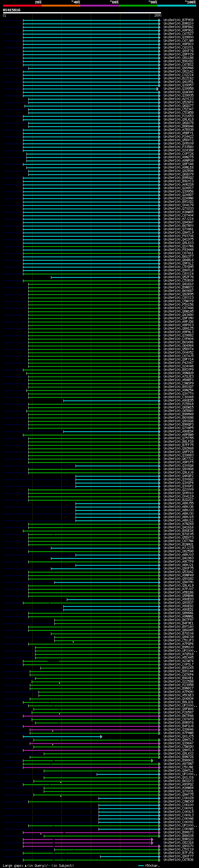This screenshot has height=868, width=199.
Task: Click the green 80% identity legend segment
Action: pyautogui.click(x=138, y=5)
